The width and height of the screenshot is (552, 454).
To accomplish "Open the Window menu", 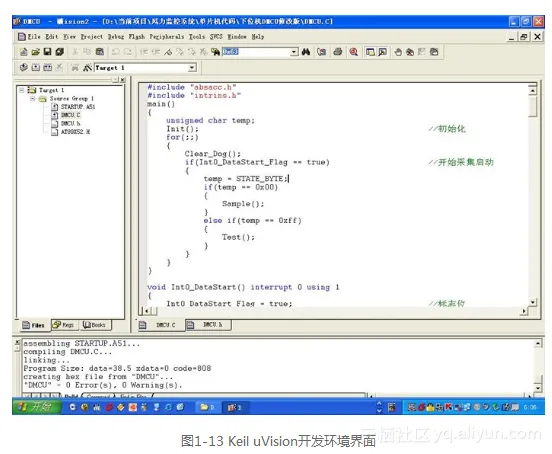I will point(237,37).
